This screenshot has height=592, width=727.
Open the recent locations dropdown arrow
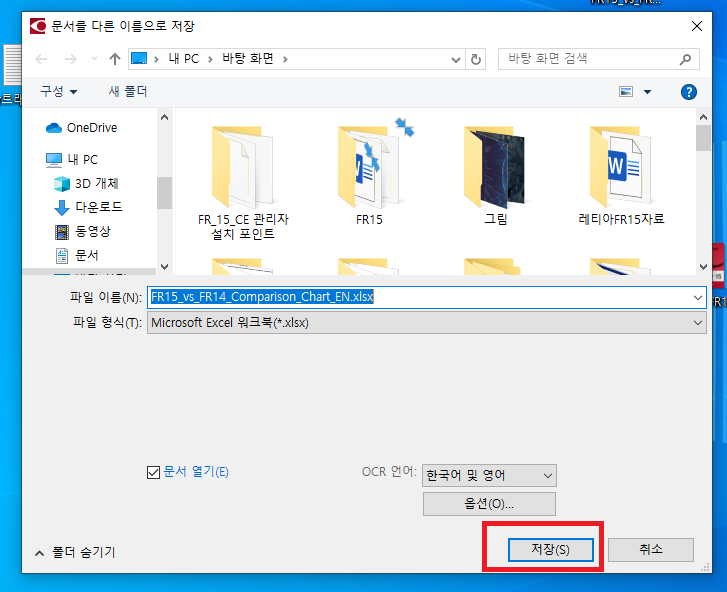pyautogui.click(x=95, y=59)
